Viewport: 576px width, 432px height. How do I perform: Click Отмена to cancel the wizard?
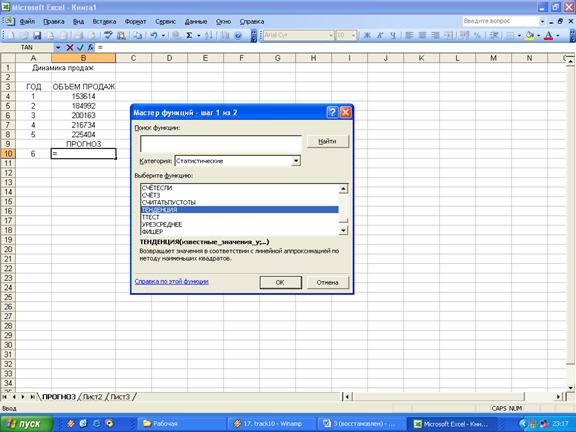click(327, 282)
